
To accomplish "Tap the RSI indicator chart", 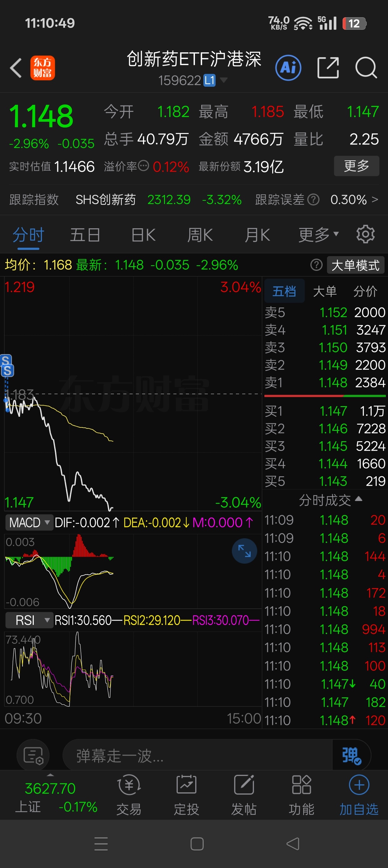I will (x=133, y=669).
